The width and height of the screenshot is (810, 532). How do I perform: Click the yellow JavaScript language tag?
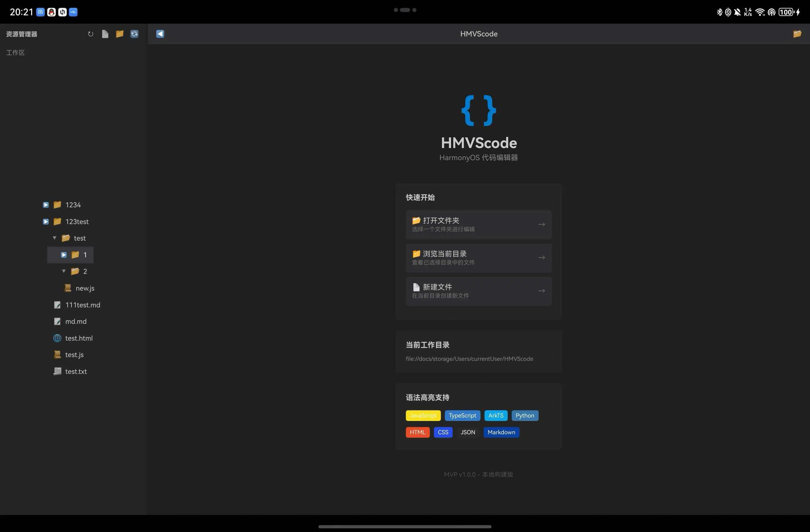[423, 416]
